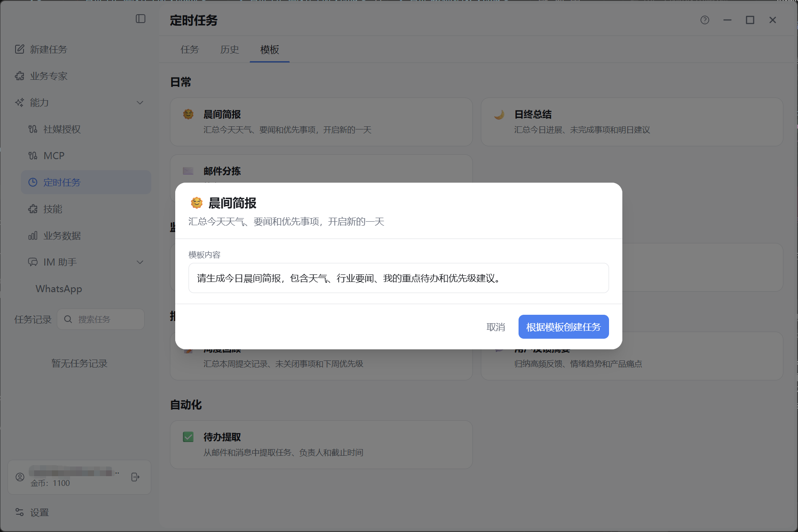Switch to the 任务 tab
Screen dimensions: 798x532
190,50
